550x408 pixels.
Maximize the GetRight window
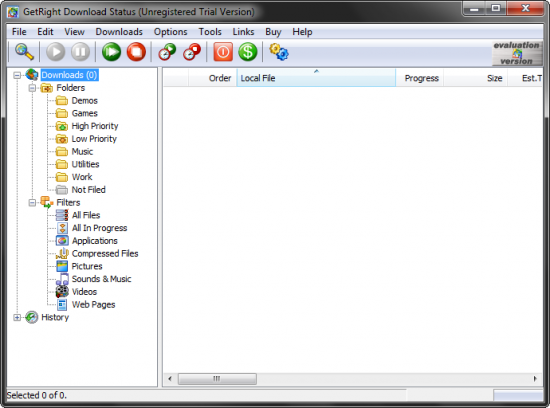click(x=496, y=8)
